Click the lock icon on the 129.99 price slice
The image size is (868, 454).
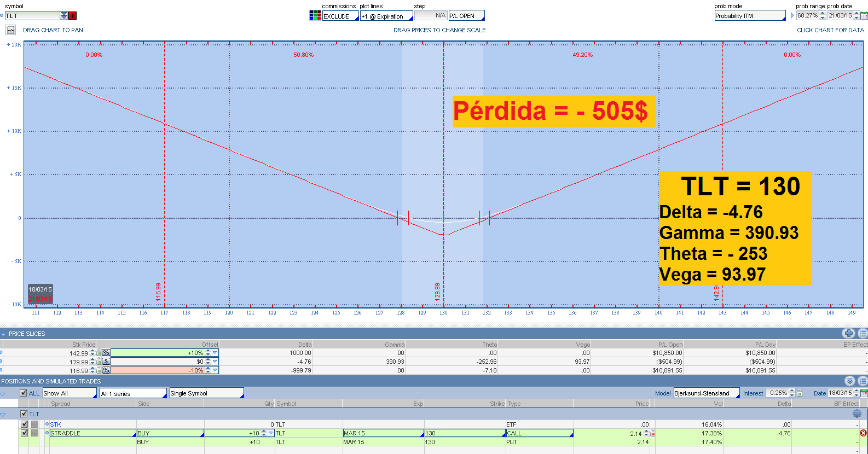pos(99,362)
